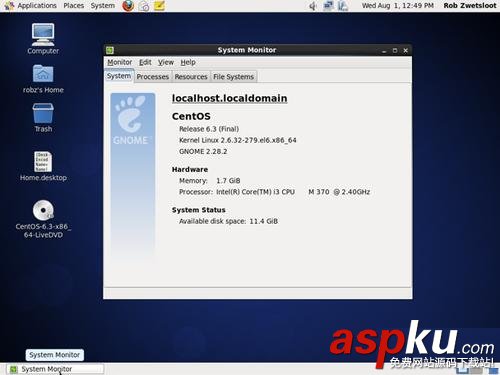
Task: Click the Processor Intel Core i3 line
Action: click(275, 192)
